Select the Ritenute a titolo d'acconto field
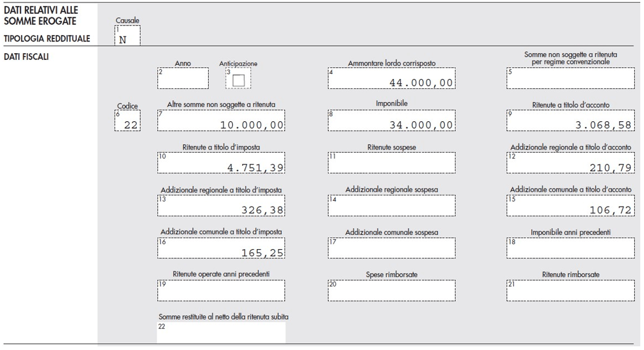This screenshot has height=350, width=644. [x=570, y=122]
